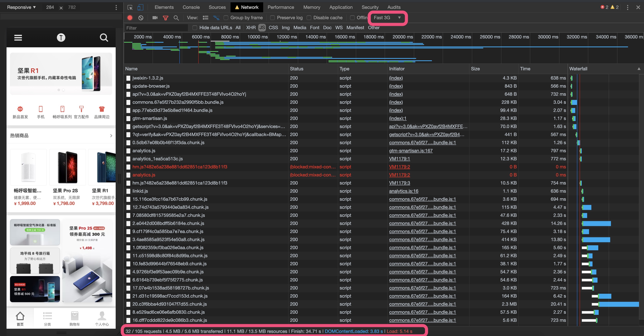
Task: Enable Preserve log checkbox
Action: [x=272, y=18]
